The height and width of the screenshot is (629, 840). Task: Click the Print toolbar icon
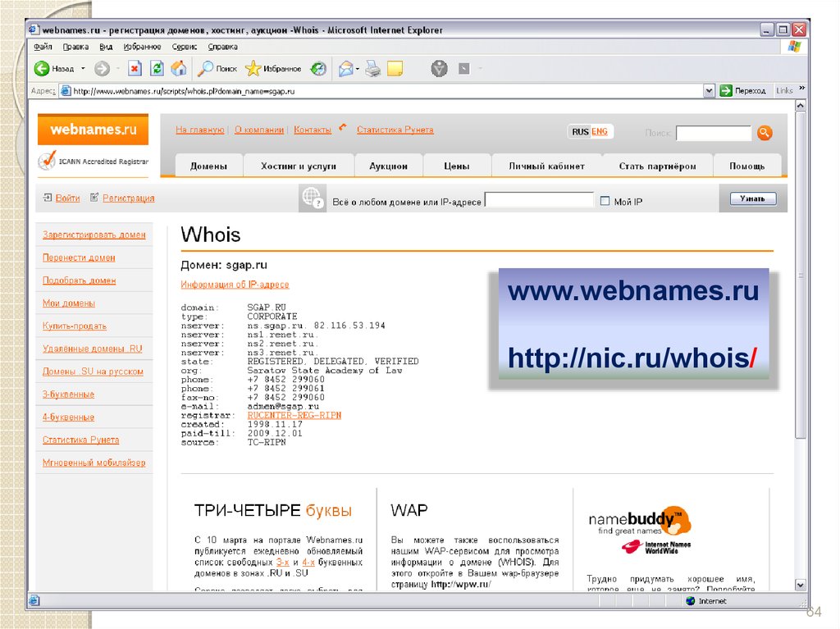372,69
